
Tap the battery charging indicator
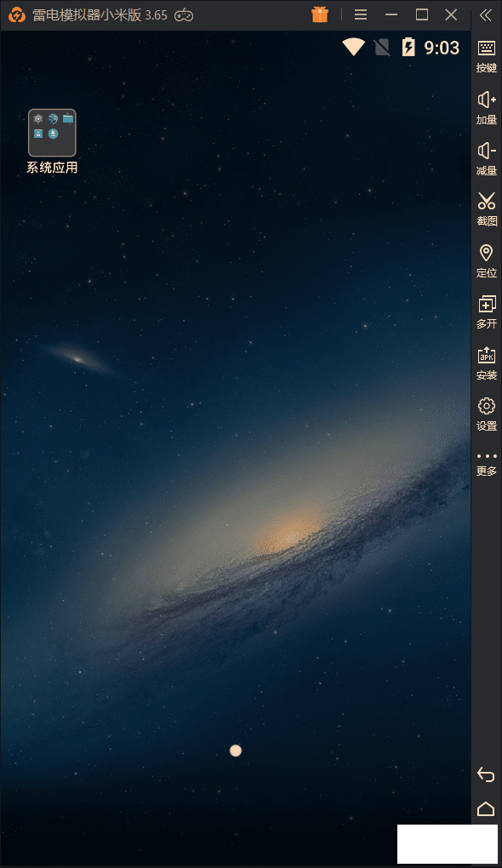[408, 47]
